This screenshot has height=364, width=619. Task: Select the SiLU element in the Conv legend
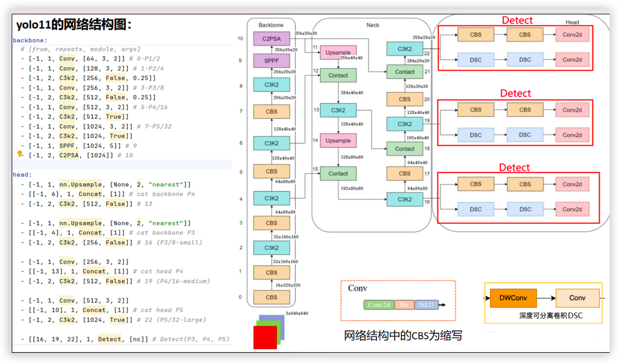coord(426,304)
